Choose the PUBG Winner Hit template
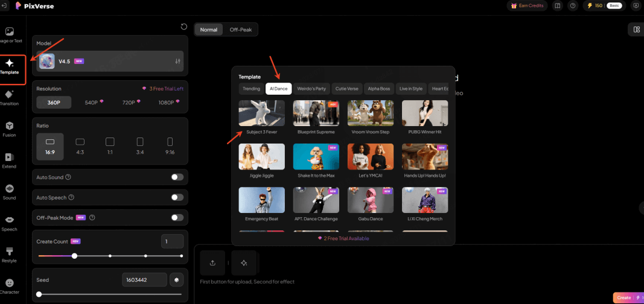Screen dimensions: 644x304 [x=425, y=118]
